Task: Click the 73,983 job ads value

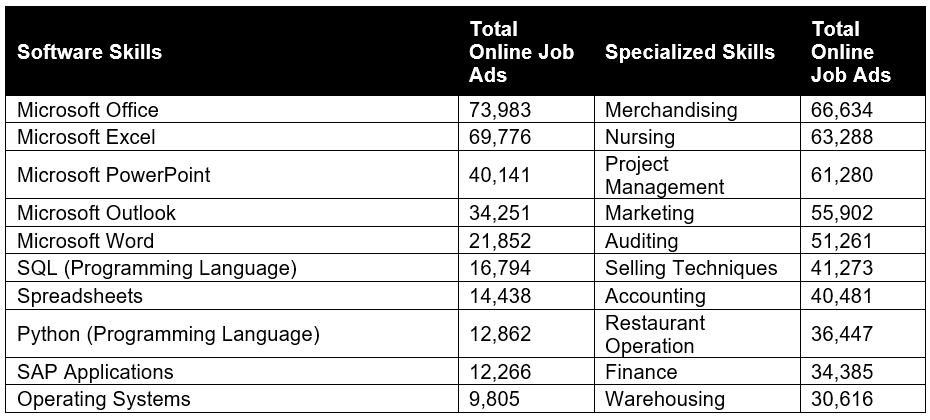Action: (500, 110)
